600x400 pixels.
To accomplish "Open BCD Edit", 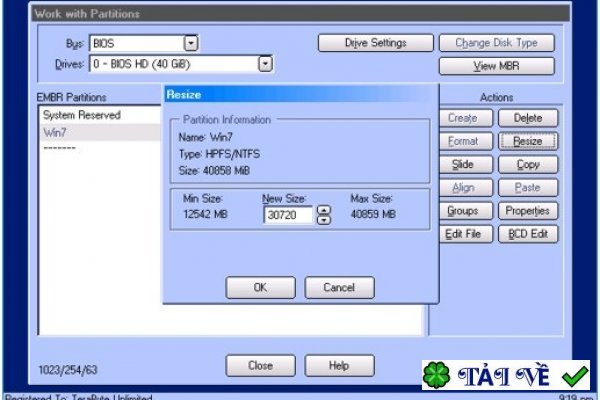I will click(528, 234).
